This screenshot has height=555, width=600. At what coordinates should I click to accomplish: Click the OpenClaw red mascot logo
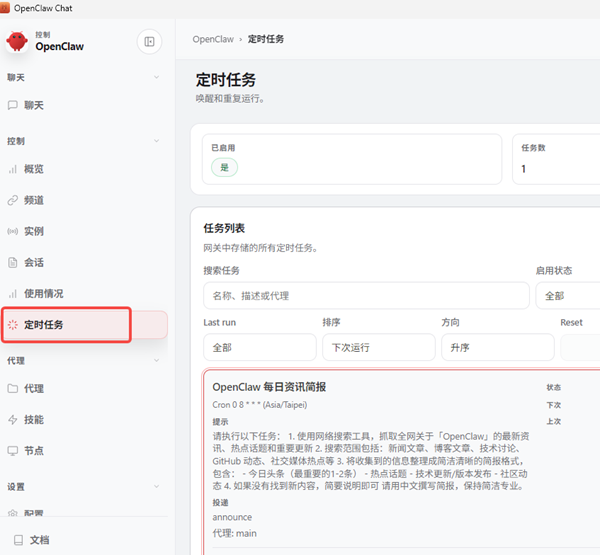click(17, 41)
